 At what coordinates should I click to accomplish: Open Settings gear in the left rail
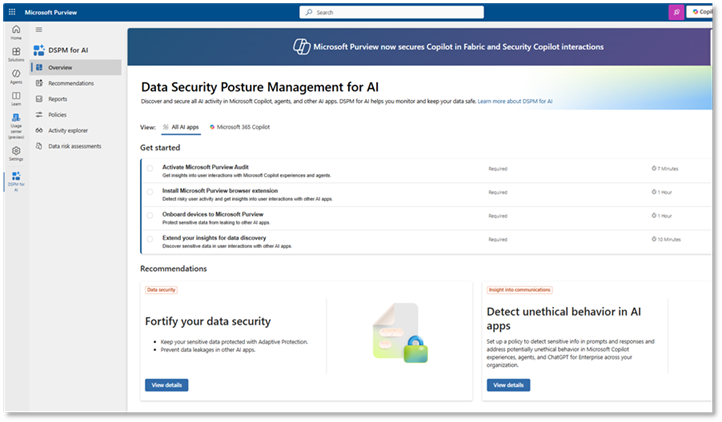tap(16, 153)
